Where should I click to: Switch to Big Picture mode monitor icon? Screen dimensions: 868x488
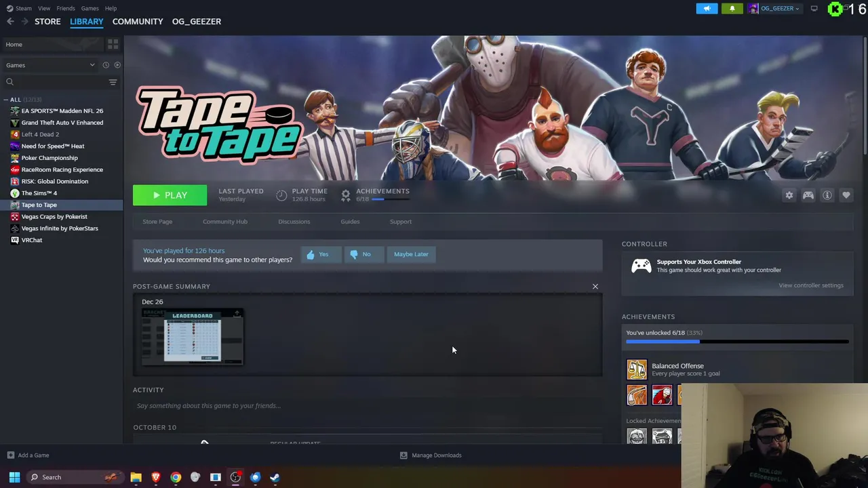[x=814, y=8]
